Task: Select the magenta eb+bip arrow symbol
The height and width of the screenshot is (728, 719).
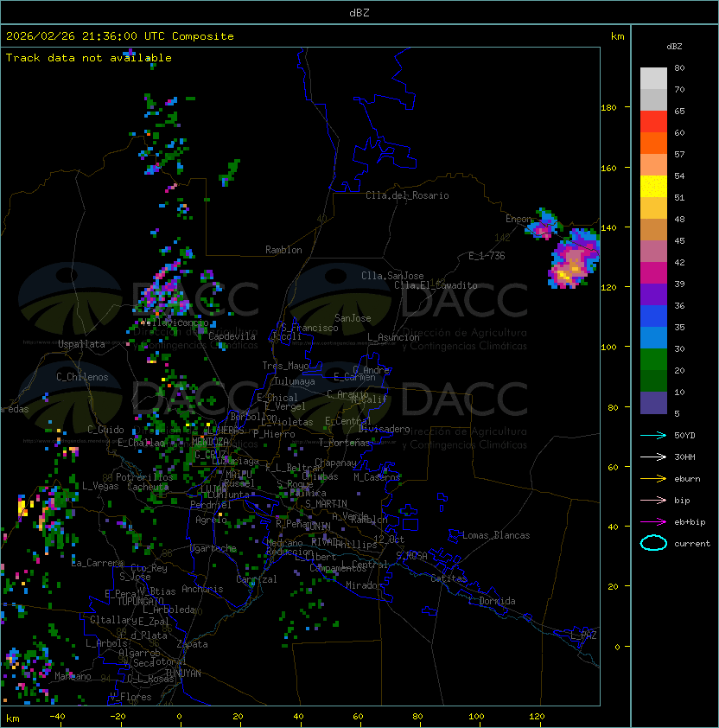Action: [653, 522]
